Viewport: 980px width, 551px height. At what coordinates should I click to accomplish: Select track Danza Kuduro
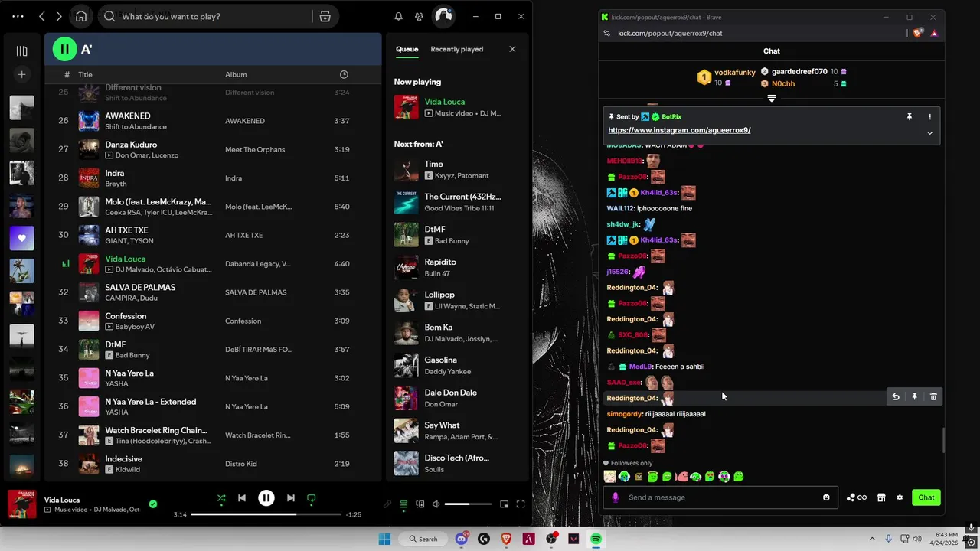click(213, 149)
